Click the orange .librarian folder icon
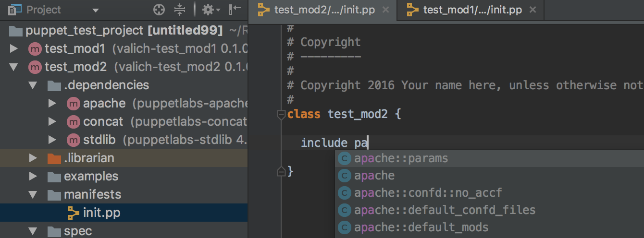 [x=54, y=158]
